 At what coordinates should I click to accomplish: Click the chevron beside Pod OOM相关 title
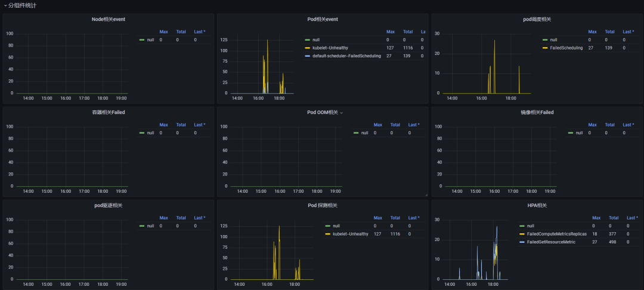(x=341, y=113)
